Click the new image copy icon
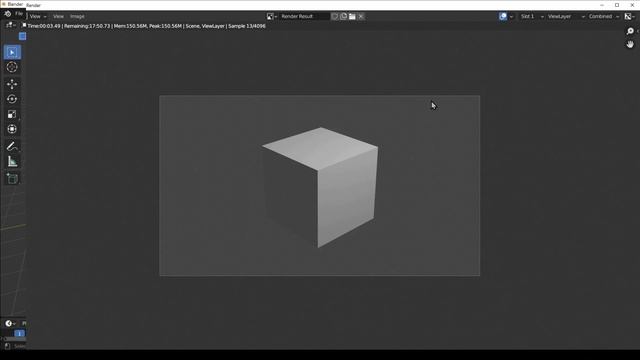The height and width of the screenshot is (360, 640). click(343, 16)
